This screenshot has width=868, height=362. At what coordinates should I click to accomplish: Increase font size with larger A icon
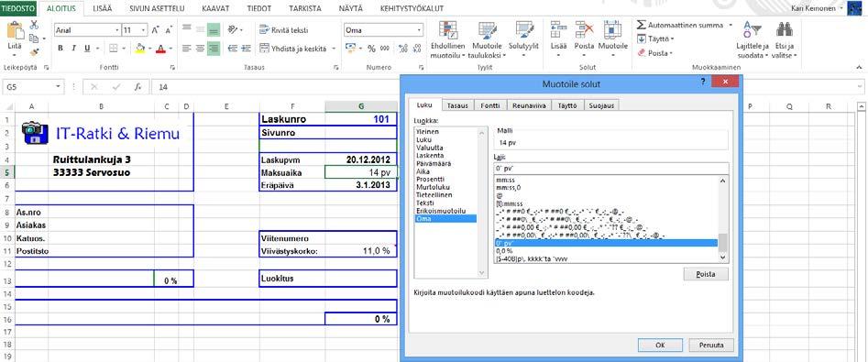coord(156,30)
